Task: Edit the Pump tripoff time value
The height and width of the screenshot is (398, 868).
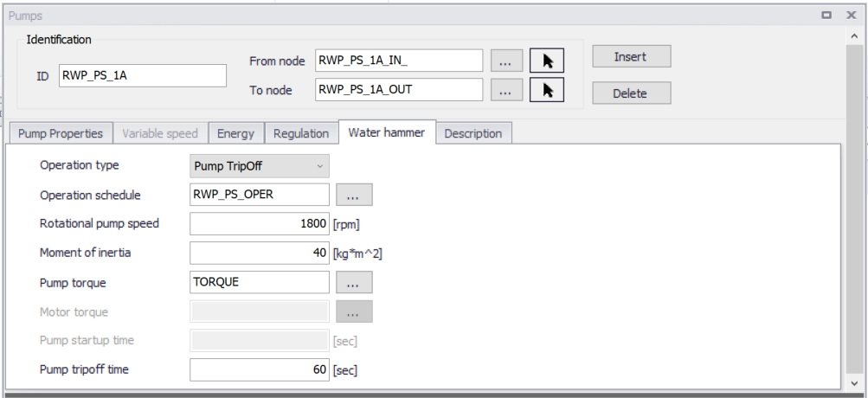Action: [259, 369]
